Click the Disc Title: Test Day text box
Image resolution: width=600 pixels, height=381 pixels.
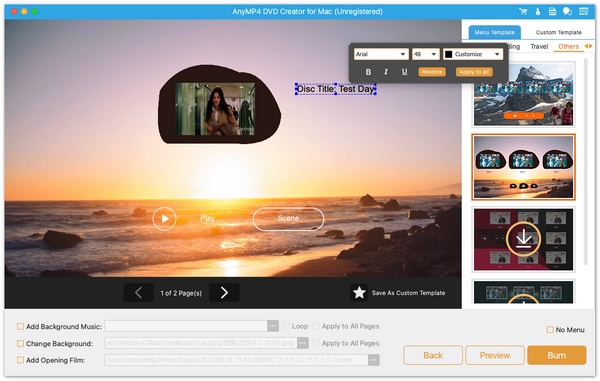click(336, 89)
